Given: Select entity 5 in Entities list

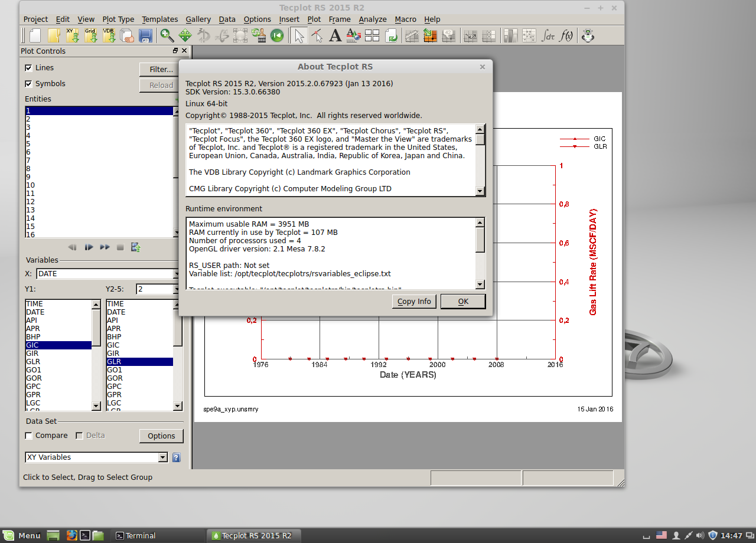Looking at the screenshot, I should pyautogui.click(x=99, y=144).
